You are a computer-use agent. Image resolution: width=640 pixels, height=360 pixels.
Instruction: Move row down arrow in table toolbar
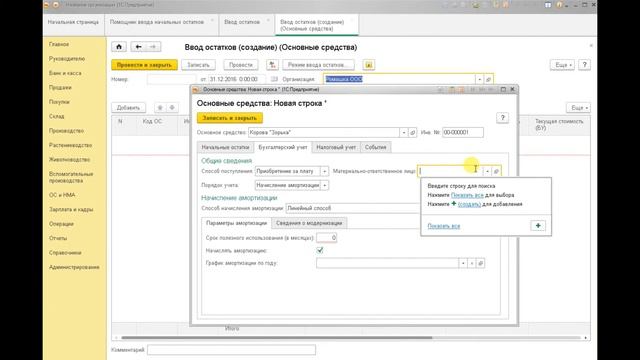[172, 108]
